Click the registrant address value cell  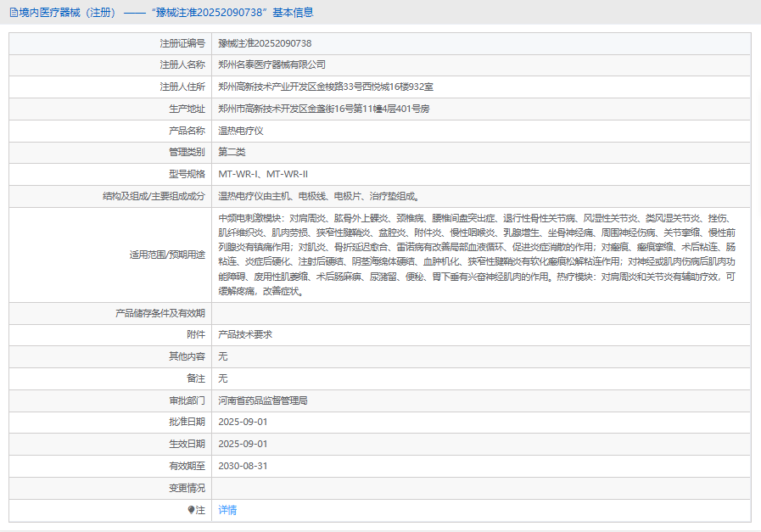point(326,87)
